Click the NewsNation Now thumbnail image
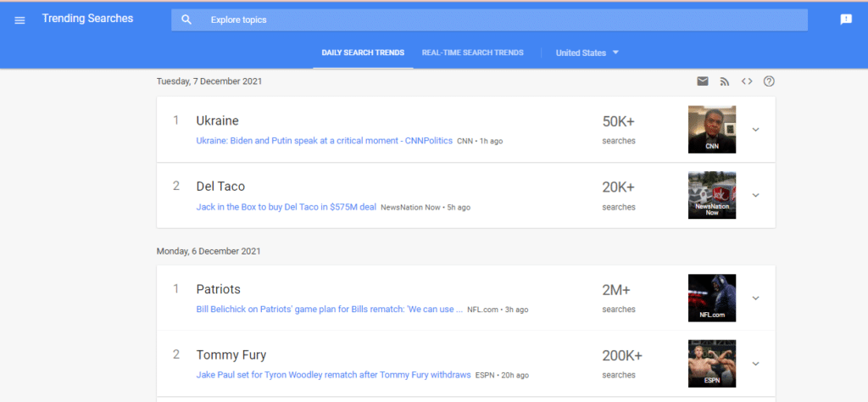868x402 pixels. coord(712,195)
